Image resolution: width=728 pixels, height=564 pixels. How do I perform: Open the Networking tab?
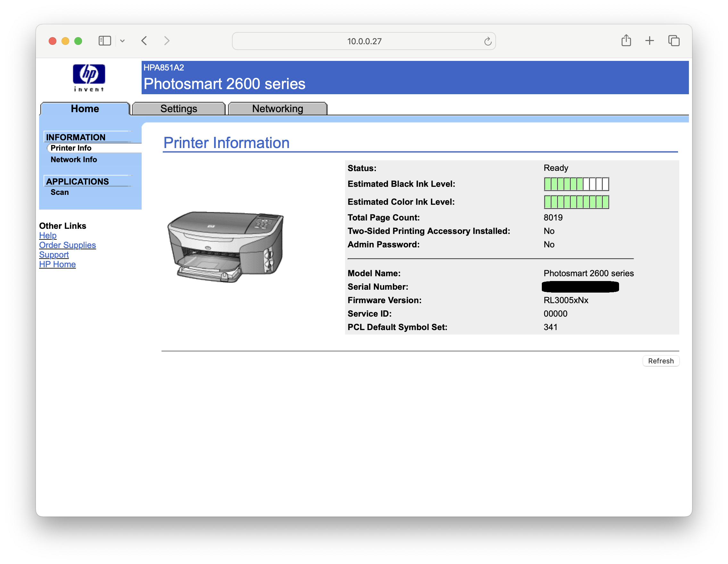(277, 109)
